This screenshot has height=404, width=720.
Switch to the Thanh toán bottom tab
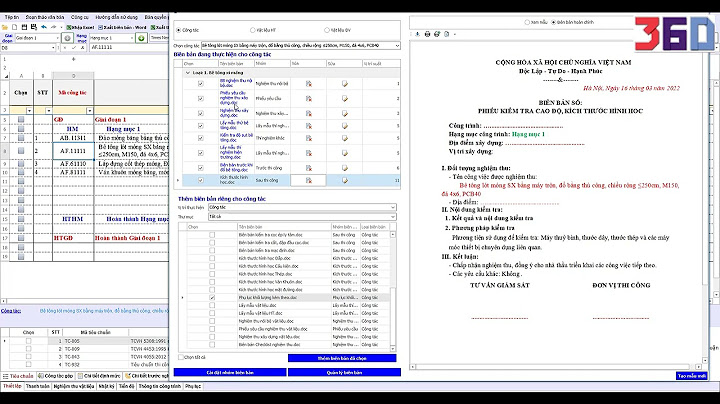37,387
